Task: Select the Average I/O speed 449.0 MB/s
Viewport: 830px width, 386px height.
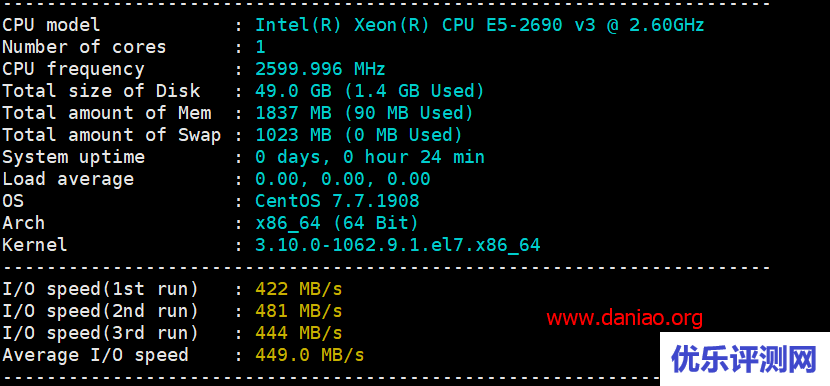Action: [310, 355]
